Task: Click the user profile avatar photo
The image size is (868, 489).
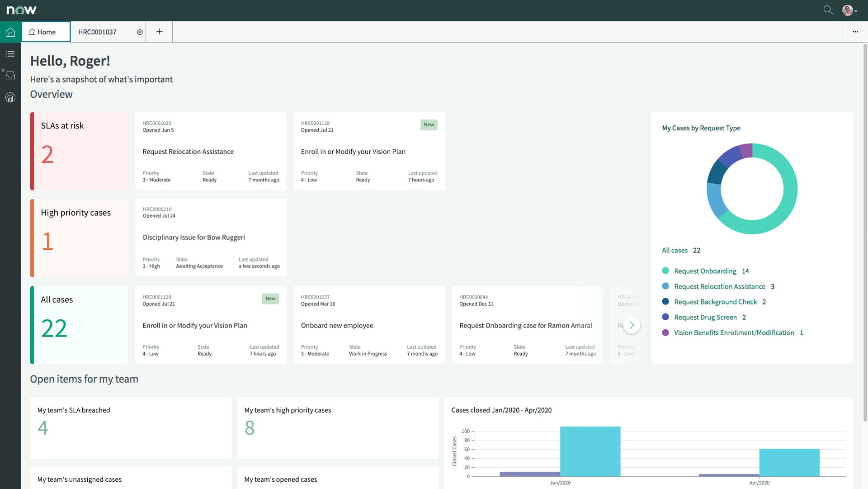Action: tap(848, 9)
